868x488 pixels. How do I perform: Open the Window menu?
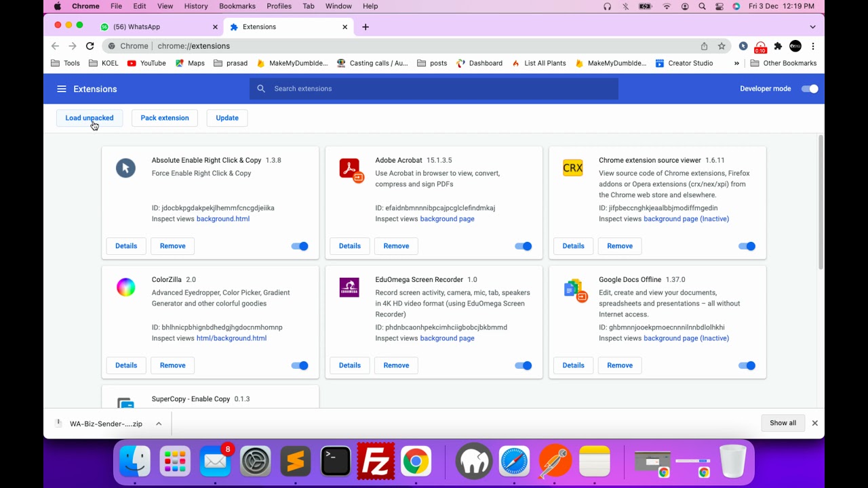pyautogui.click(x=338, y=6)
